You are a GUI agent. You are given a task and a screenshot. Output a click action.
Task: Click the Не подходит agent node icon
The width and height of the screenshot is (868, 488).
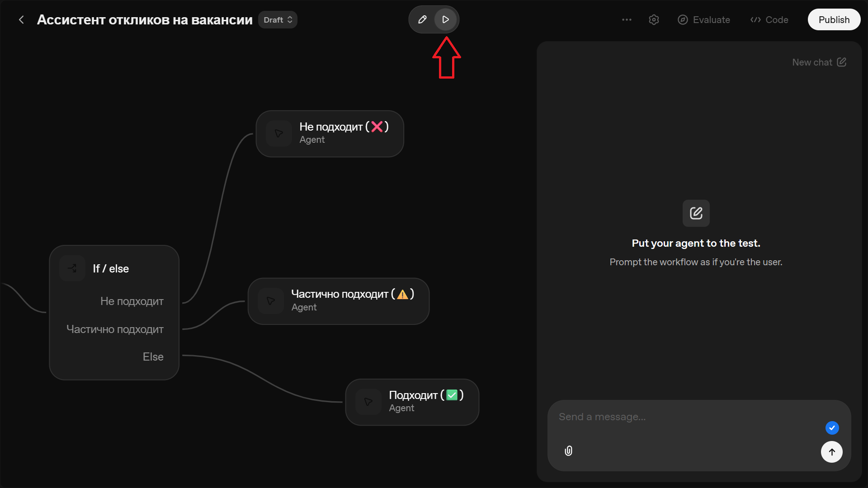pos(278,133)
